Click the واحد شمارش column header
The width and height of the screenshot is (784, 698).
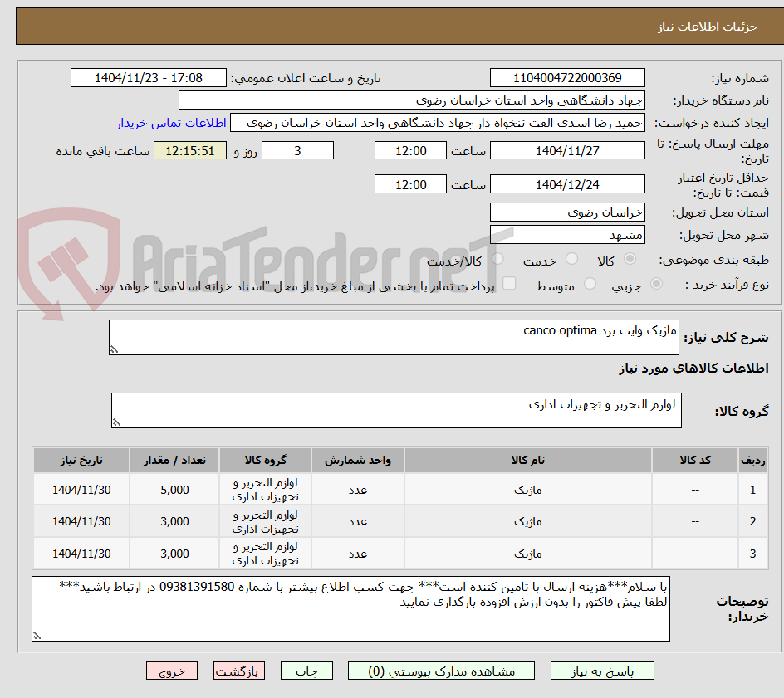[x=358, y=460]
